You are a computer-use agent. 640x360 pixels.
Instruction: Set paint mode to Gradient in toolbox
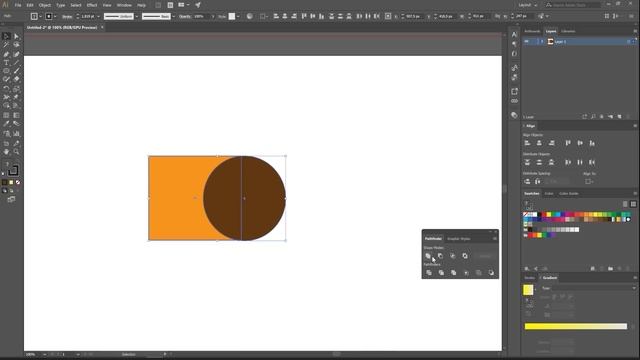(x=11, y=182)
